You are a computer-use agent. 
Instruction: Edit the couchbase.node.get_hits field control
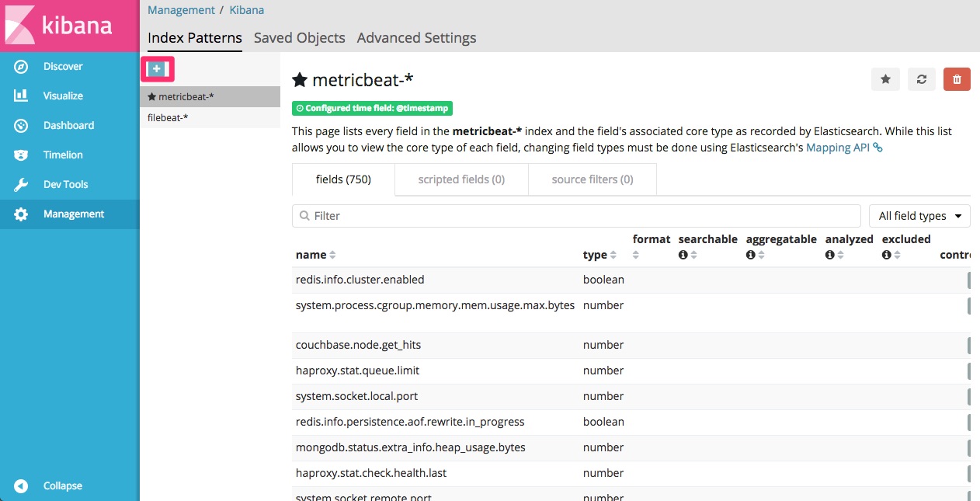click(x=969, y=346)
